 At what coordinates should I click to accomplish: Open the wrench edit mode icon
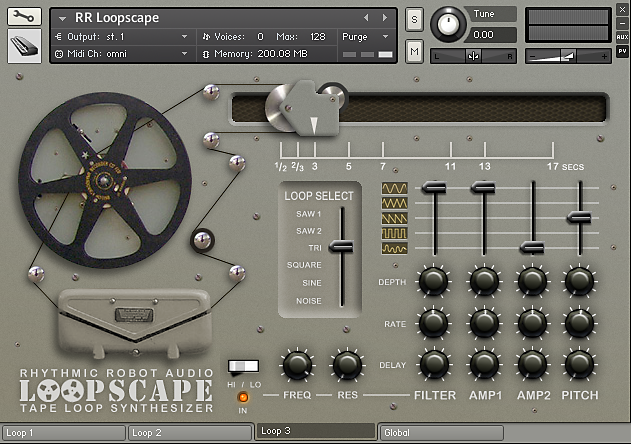(x=24, y=16)
